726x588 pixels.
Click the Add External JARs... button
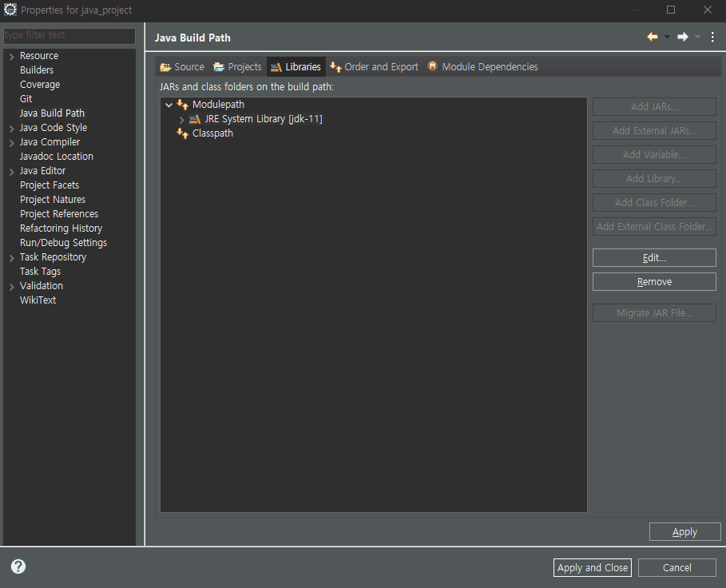click(x=654, y=130)
